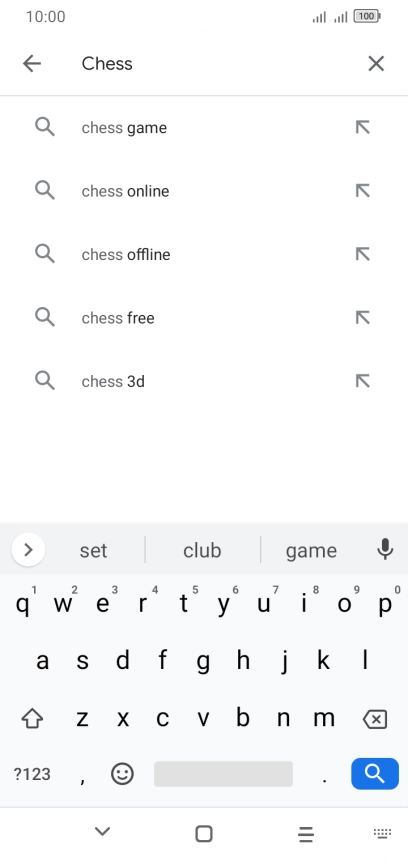Choose the word suggestion 'club'
408x861 pixels.
tap(202, 550)
